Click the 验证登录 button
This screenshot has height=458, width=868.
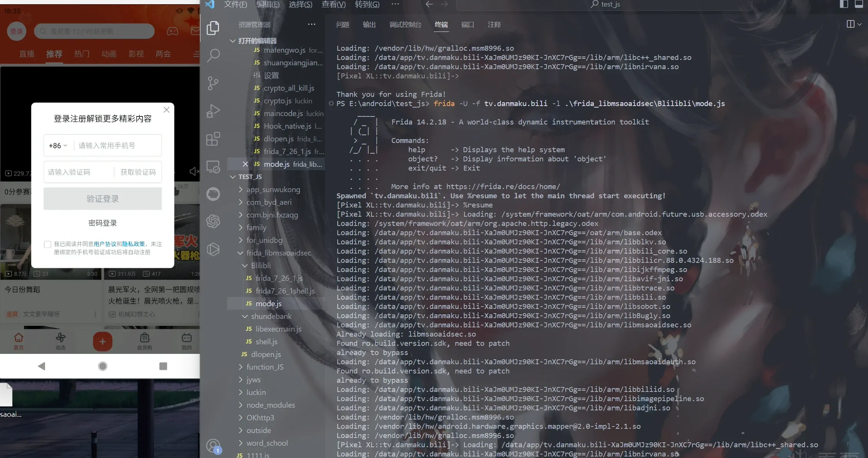click(x=103, y=199)
